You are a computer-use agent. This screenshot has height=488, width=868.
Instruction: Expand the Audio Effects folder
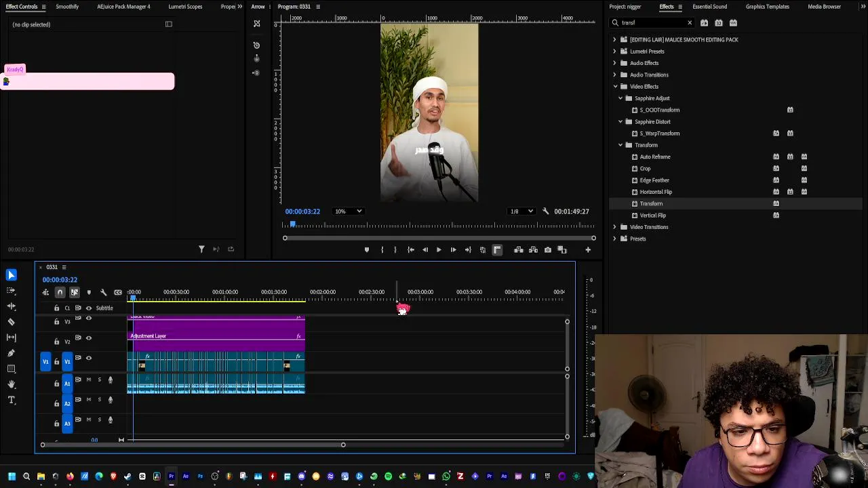[614, 63]
